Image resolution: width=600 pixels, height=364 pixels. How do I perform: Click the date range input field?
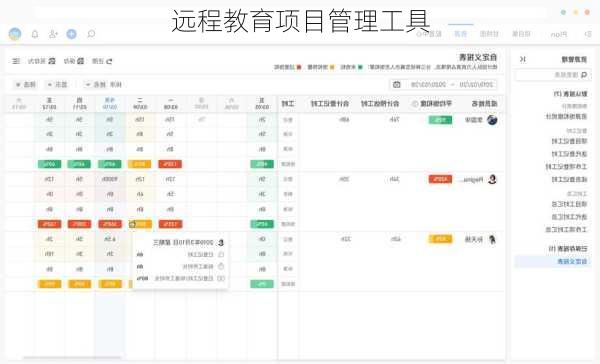click(444, 84)
